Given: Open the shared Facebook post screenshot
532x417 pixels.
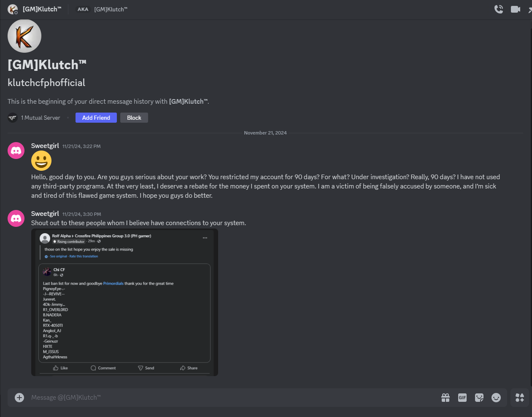Looking at the screenshot, I should 124,302.
